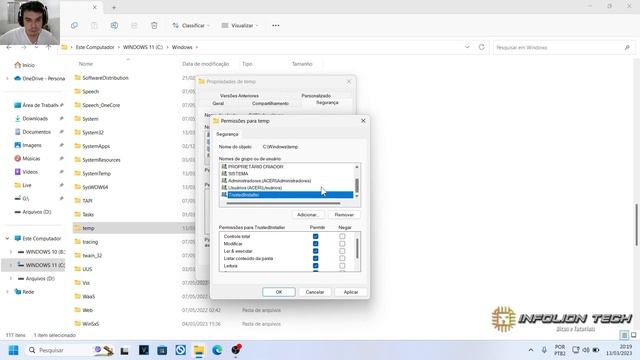Click Aplicar in Permissões dialog
The width and height of the screenshot is (640, 360).
tap(351, 292)
